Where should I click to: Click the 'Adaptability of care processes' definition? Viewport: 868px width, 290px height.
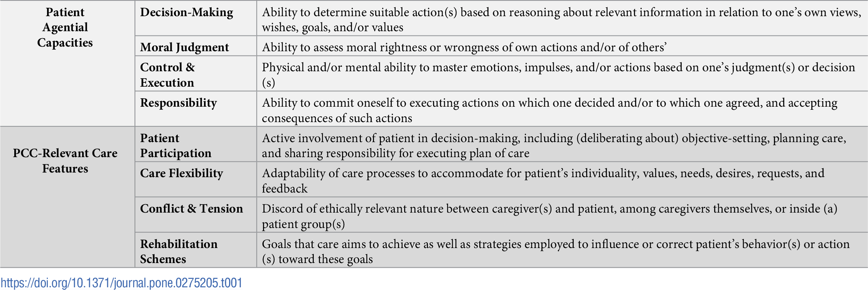click(x=543, y=173)
